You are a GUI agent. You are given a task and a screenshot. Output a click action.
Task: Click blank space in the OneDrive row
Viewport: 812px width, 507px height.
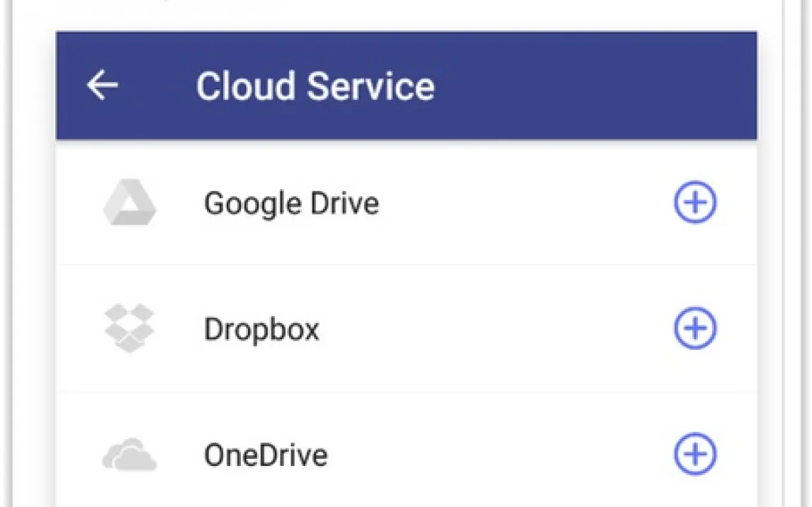click(x=496, y=455)
